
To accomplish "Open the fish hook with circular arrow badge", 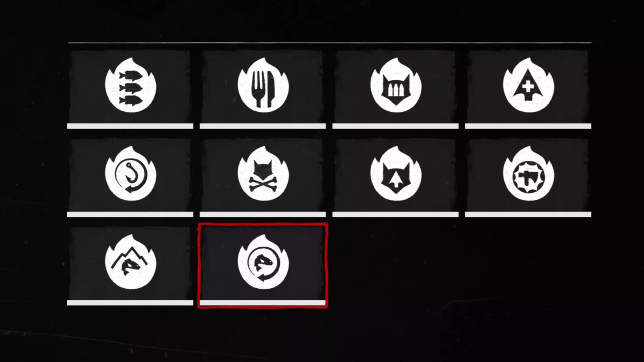I will 131,174.
